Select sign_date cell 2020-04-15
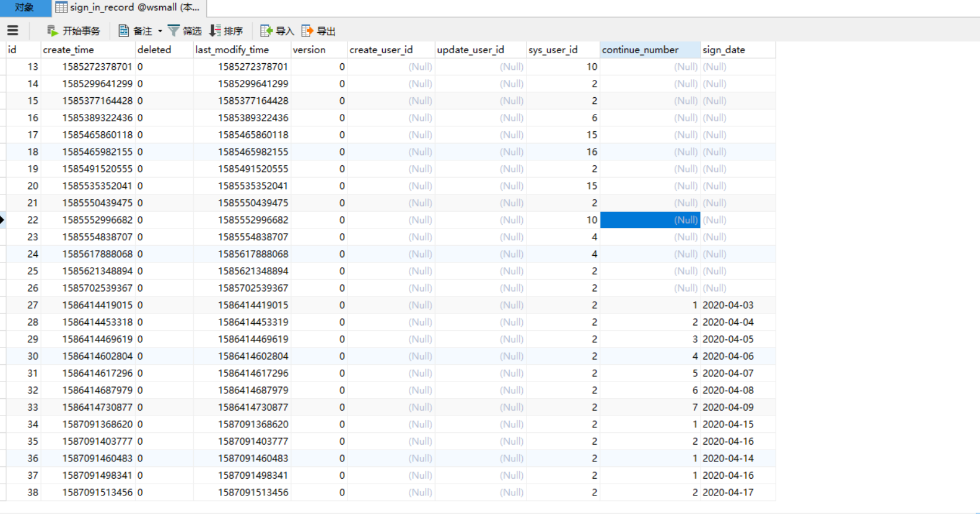Image resolution: width=980 pixels, height=514 pixels. click(738, 424)
